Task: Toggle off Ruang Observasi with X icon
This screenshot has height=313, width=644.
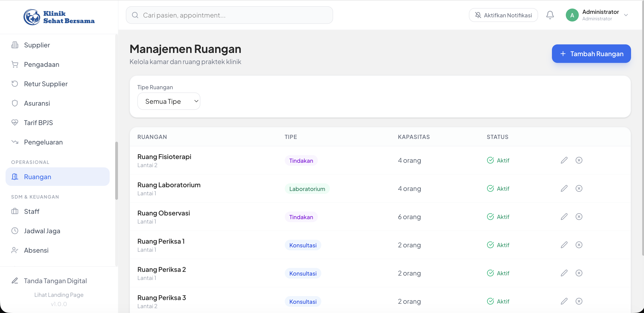Action: [579, 216]
